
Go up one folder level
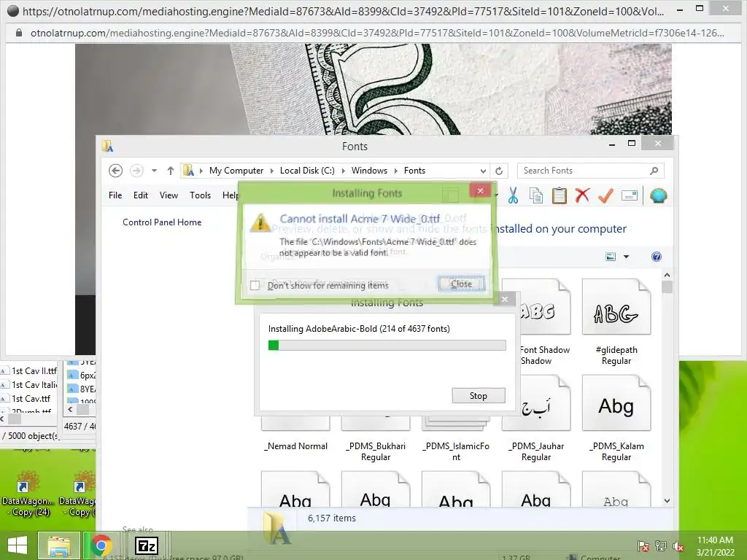coord(171,171)
